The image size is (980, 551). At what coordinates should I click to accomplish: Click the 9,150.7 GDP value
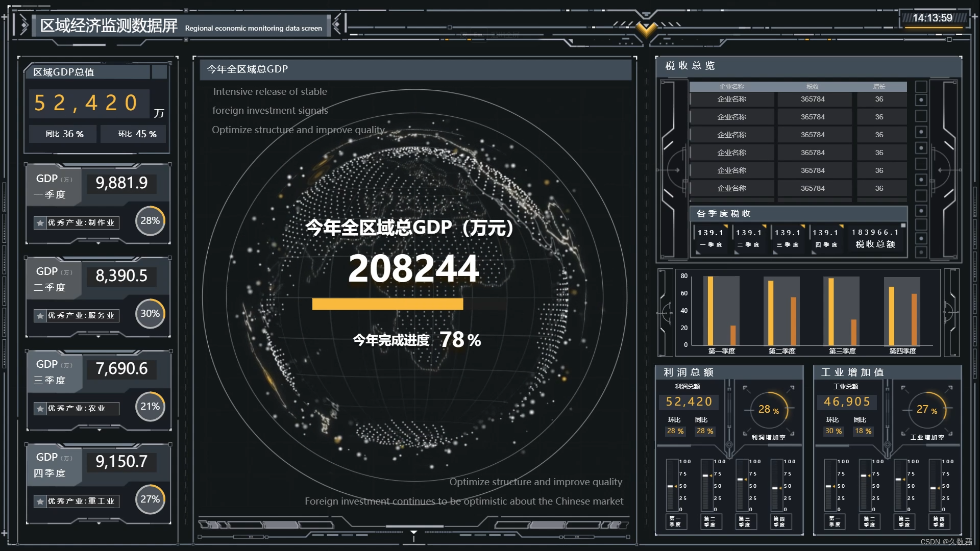coord(121,461)
